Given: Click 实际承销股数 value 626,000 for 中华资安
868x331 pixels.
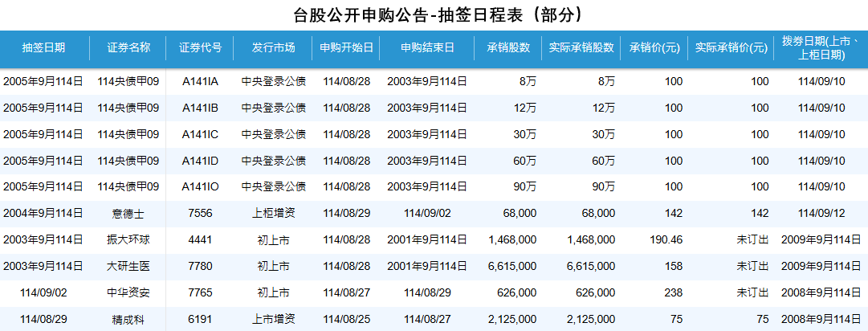Looking at the screenshot, I should pos(596,292).
